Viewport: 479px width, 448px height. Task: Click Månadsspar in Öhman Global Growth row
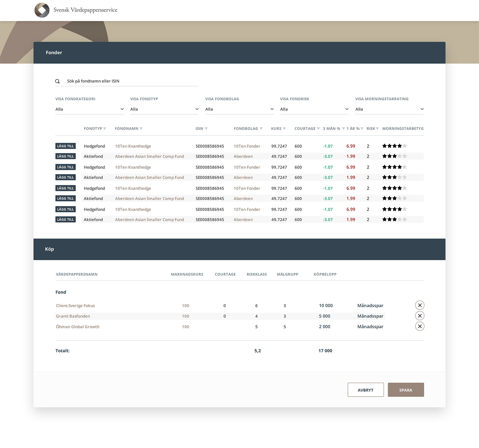click(x=370, y=327)
